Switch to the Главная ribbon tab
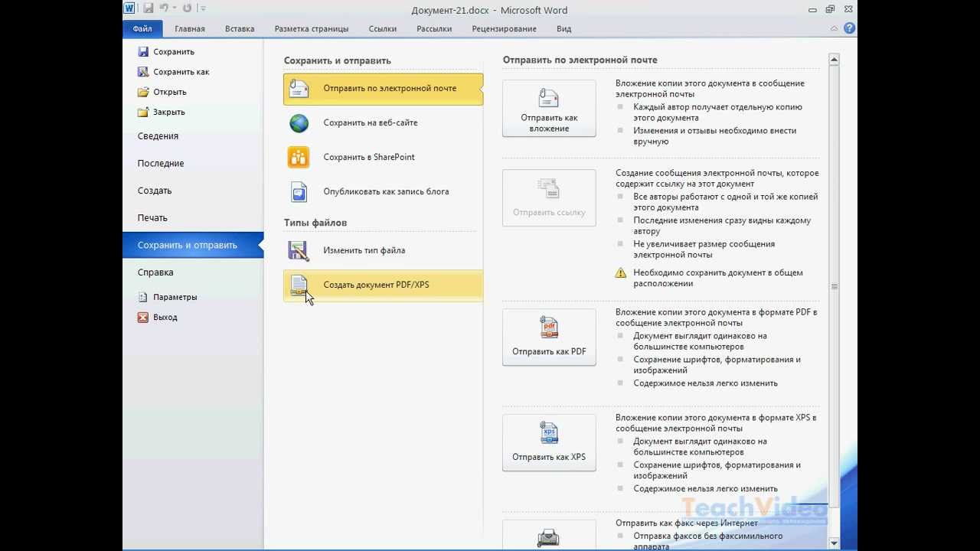 [190, 29]
